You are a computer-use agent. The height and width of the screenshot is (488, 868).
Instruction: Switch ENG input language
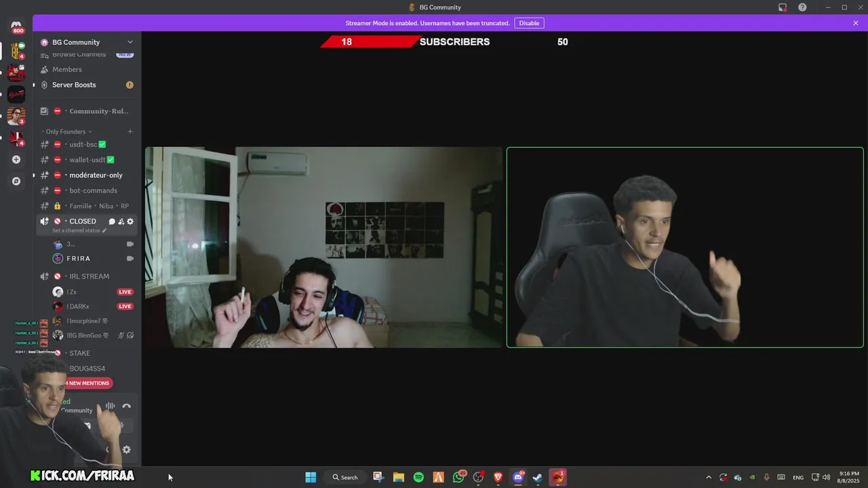pos(798,477)
